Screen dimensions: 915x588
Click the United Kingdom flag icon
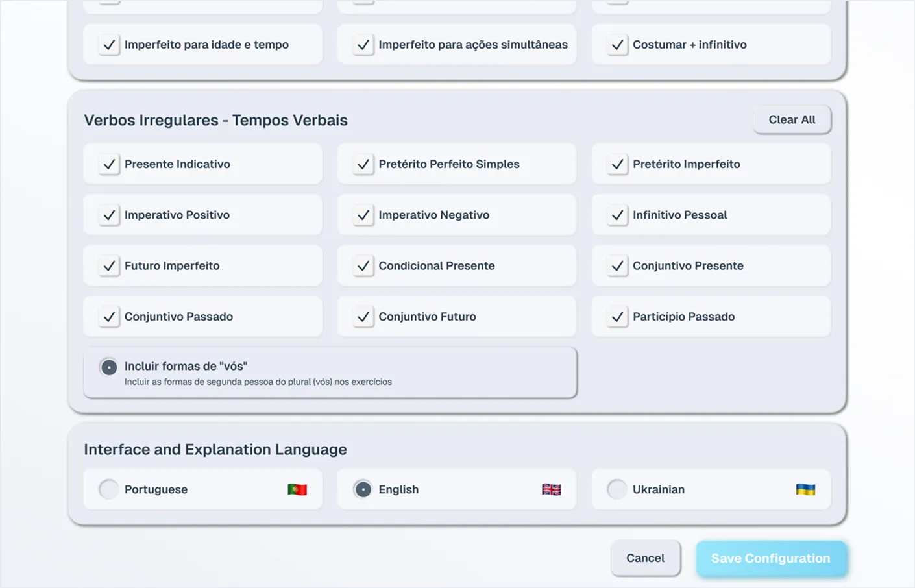click(551, 489)
